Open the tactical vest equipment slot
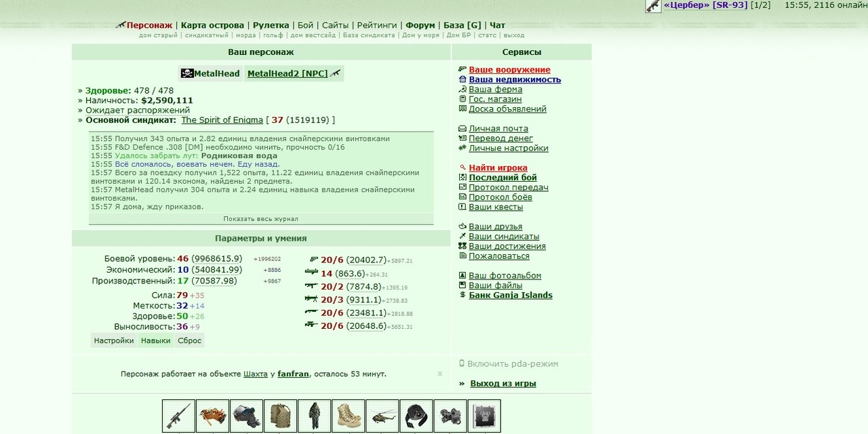This screenshot has height=434, width=868. [281, 416]
